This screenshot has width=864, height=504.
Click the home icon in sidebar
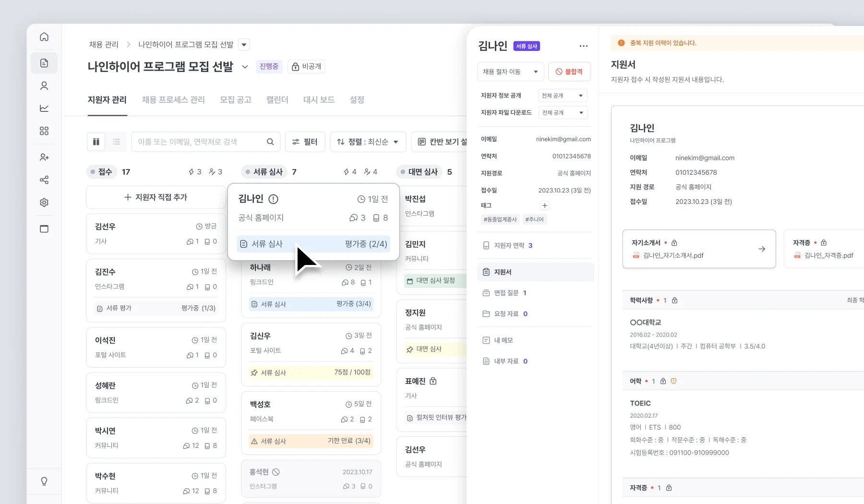tap(44, 37)
